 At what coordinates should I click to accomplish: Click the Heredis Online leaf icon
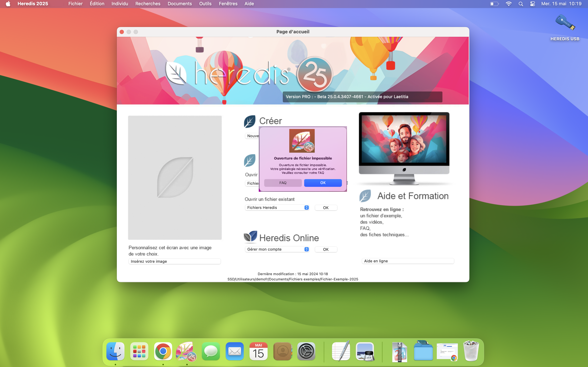pyautogui.click(x=251, y=237)
